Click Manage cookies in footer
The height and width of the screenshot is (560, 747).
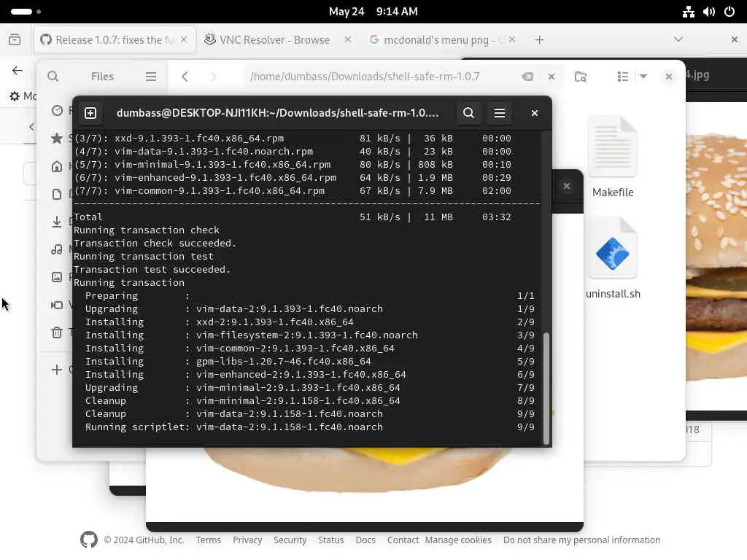coord(458,540)
